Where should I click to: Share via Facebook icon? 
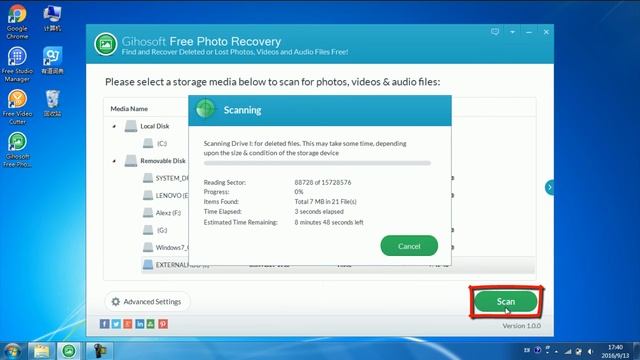pyautogui.click(x=104, y=324)
